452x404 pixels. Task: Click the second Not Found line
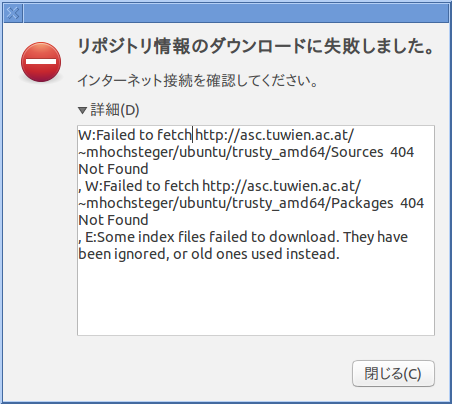113,220
